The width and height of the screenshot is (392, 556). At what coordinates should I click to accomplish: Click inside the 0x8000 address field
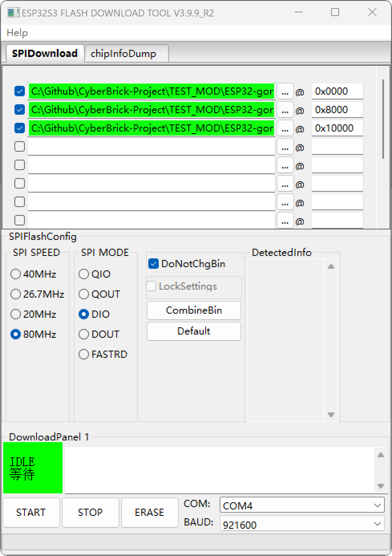point(337,110)
